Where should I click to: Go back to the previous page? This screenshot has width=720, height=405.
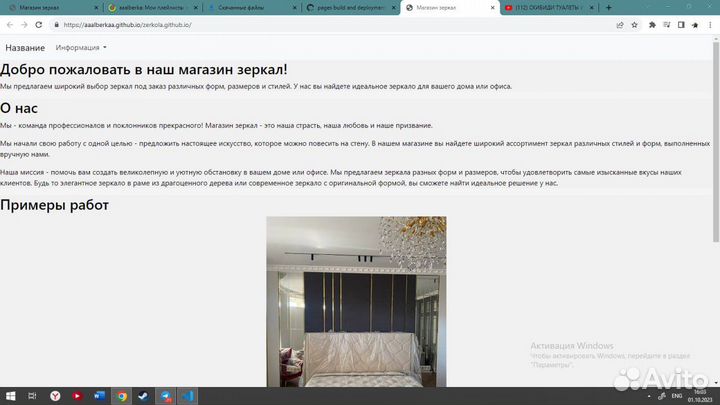(10, 25)
